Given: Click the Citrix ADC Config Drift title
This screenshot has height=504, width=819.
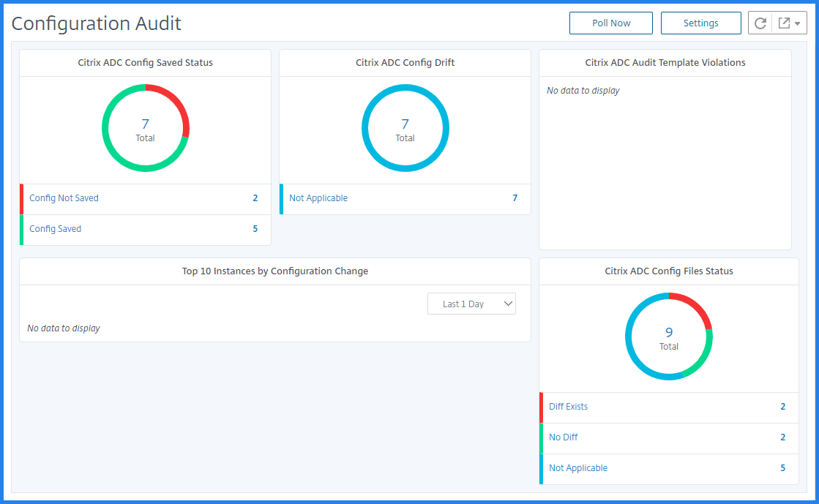Looking at the screenshot, I should [x=405, y=63].
